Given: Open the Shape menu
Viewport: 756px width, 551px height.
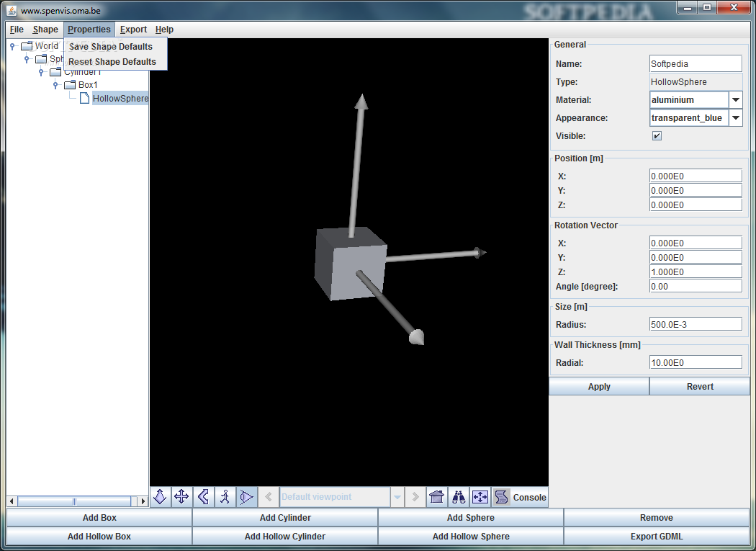Looking at the screenshot, I should (x=45, y=30).
